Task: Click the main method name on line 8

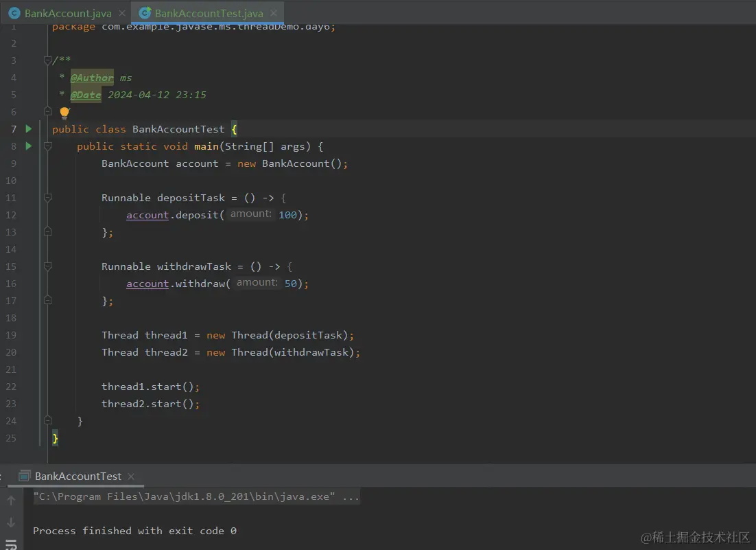Action: [x=206, y=146]
